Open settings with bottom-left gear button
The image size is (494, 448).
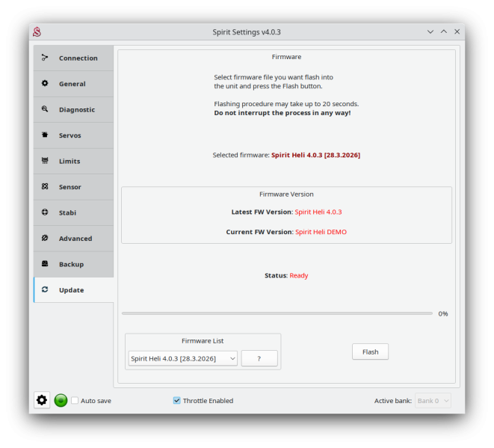click(42, 400)
